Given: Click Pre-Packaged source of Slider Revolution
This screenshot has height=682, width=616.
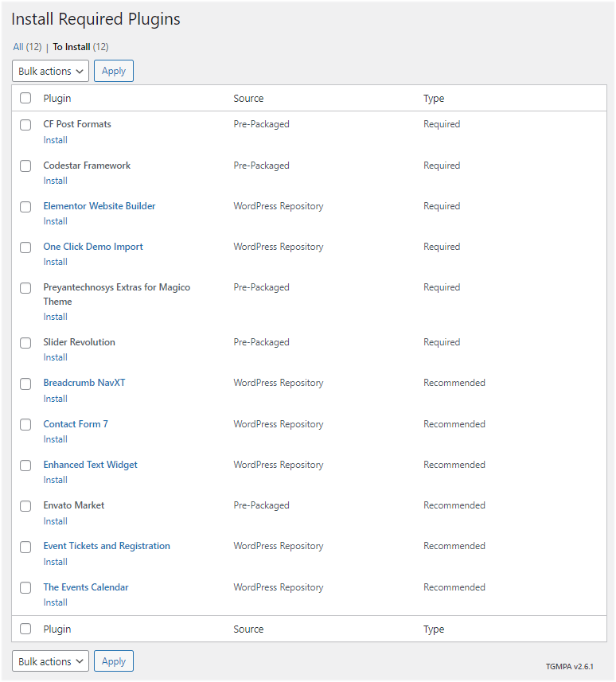Looking at the screenshot, I should (262, 342).
